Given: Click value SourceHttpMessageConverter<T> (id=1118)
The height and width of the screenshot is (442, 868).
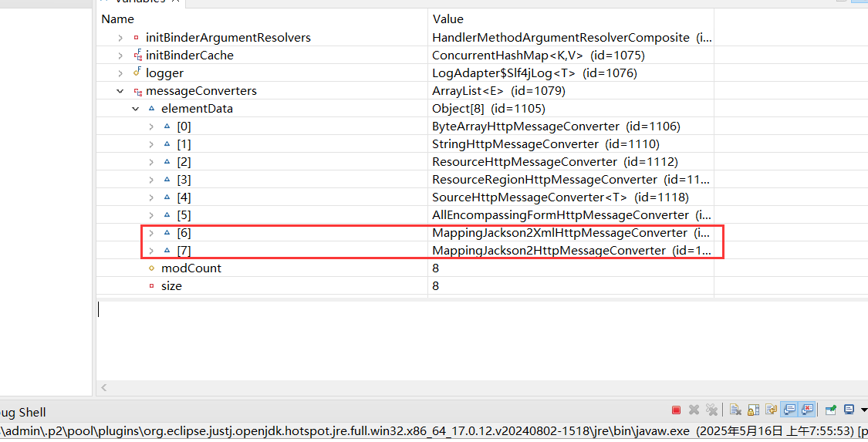Looking at the screenshot, I should [560, 197].
